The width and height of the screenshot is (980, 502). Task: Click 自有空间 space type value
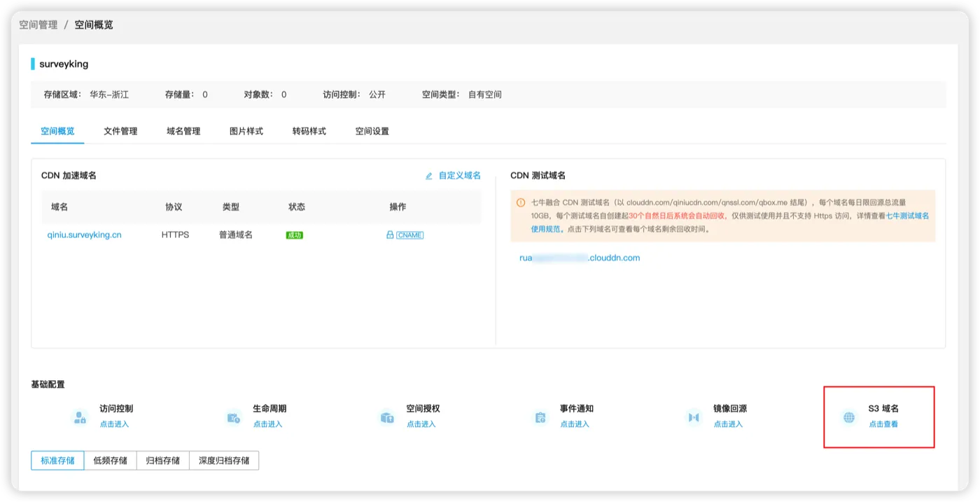pyautogui.click(x=485, y=95)
